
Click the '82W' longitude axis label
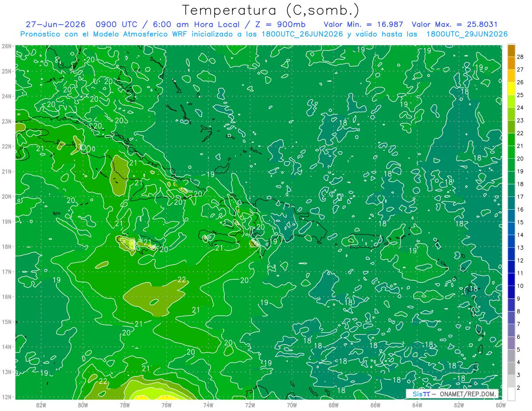coord(41,405)
